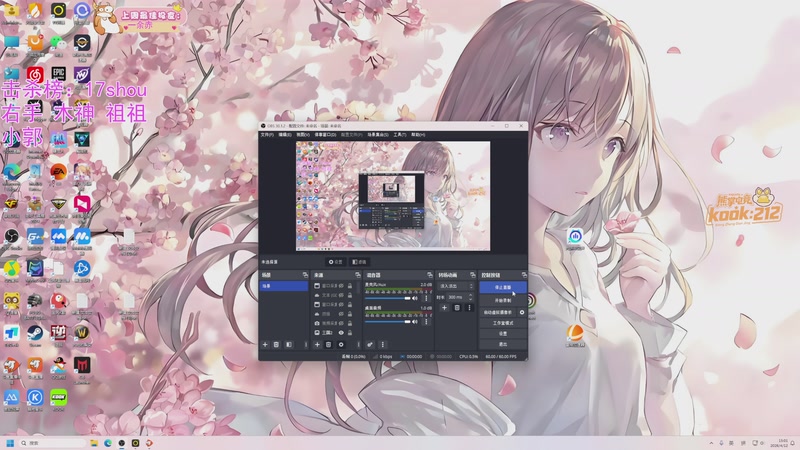Adjust the Mic/Aux volume slider
The image size is (800, 450).
(x=388, y=298)
